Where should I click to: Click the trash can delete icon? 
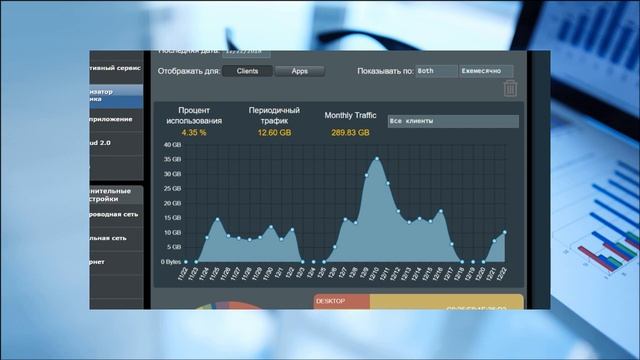coord(510,88)
